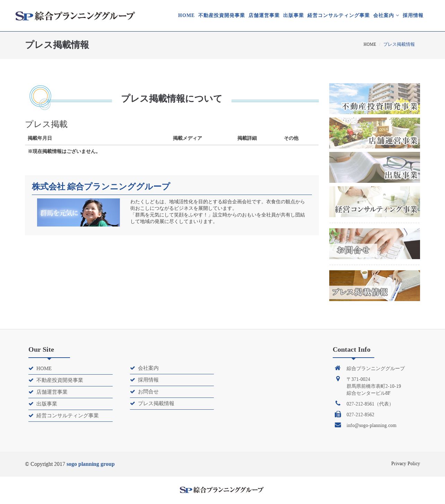This screenshot has height=504, width=445.
Task: Click the phone handset icon
Action: [338, 403]
